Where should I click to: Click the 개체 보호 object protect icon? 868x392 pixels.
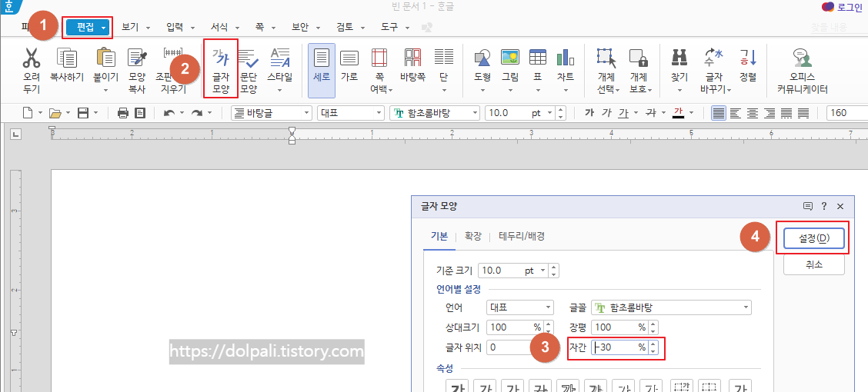point(639,58)
